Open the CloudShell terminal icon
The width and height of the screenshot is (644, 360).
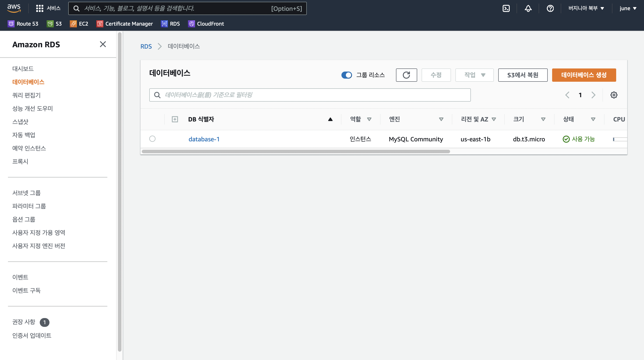tap(506, 8)
